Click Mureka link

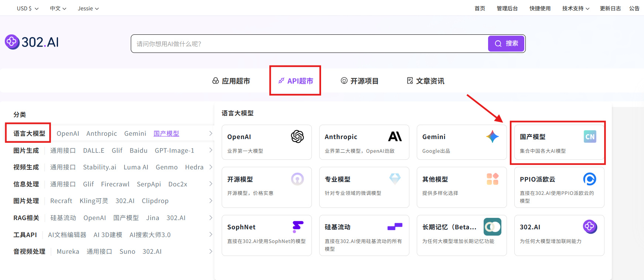point(68,252)
